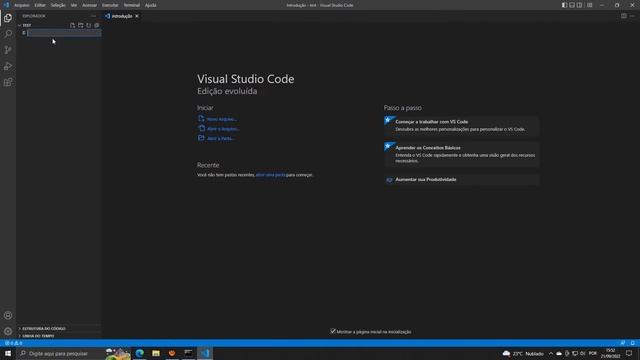640x360 pixels.
Task: Open the Explorer view in activity bar
Action: tap(8, 18)
